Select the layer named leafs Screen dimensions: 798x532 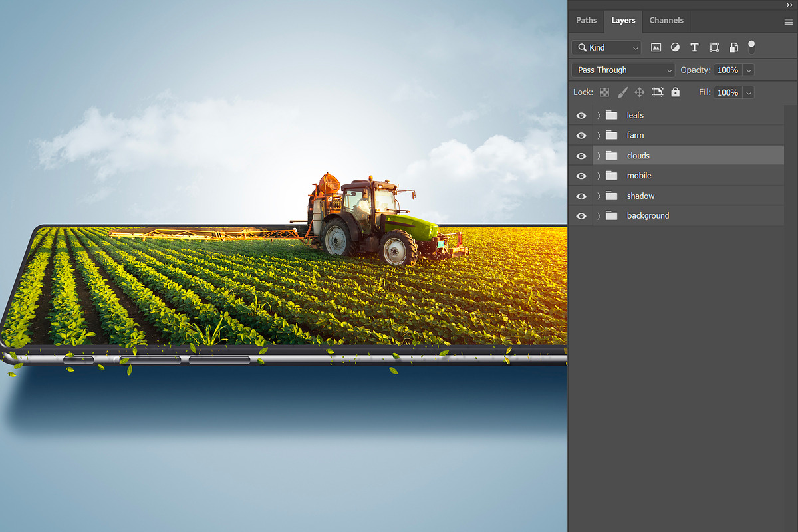pos(635,115)
